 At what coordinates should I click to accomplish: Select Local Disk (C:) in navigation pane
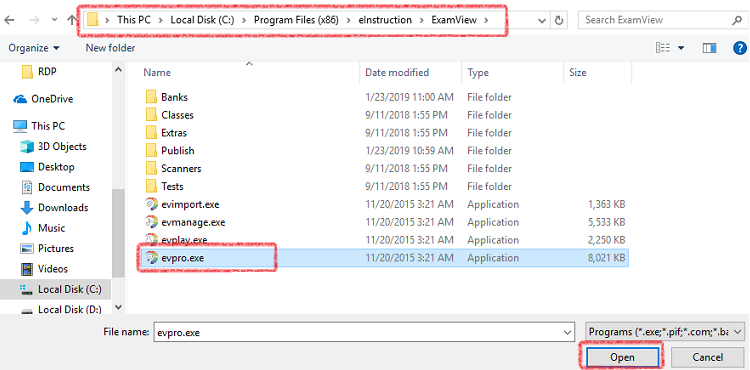coord(56,289)
